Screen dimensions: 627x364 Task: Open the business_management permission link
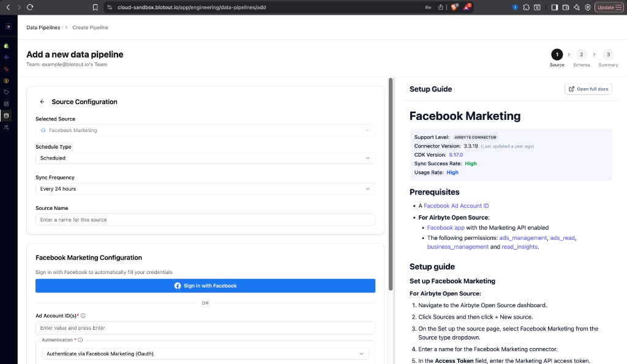(458, 247)
